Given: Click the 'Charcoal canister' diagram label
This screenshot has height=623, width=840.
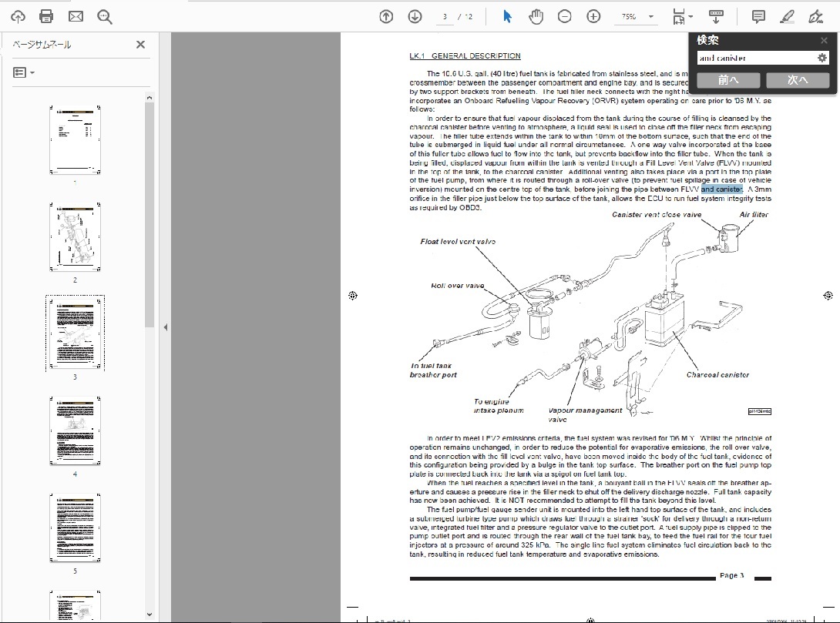Looking at the screenshot, I should 718,375.
